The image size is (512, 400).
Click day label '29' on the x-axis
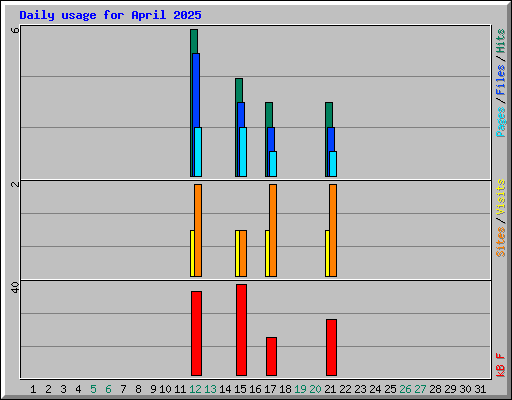coord(450,389)
